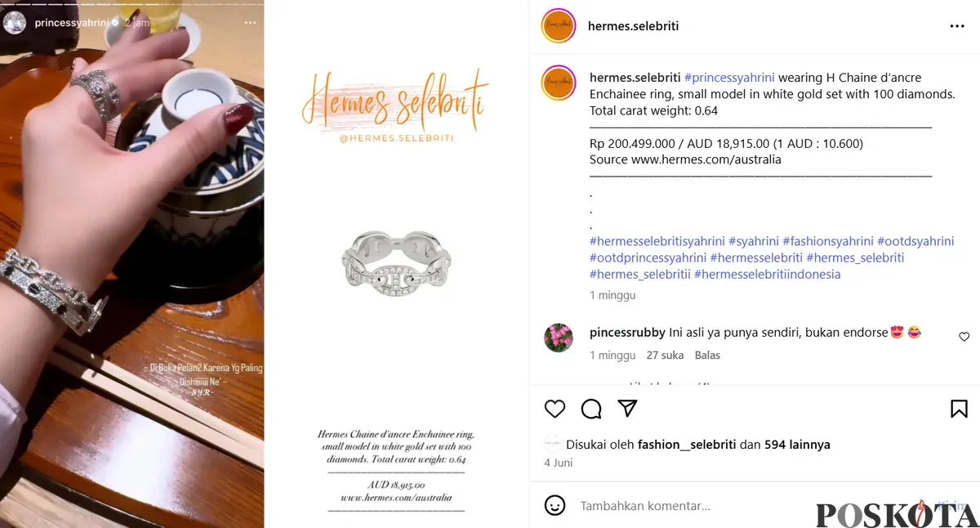Open the #hermesselebritiindonesia hashtag
The height and width of the screenshot is (528, 980).
click(767, 274)
